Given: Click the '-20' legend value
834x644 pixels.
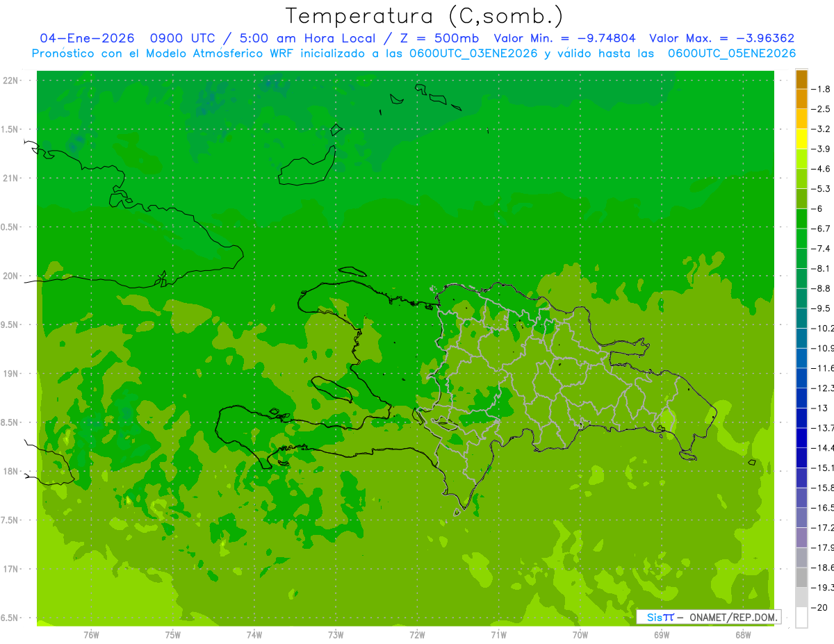Looking at the screenshot, I should [x=819, y=607].
